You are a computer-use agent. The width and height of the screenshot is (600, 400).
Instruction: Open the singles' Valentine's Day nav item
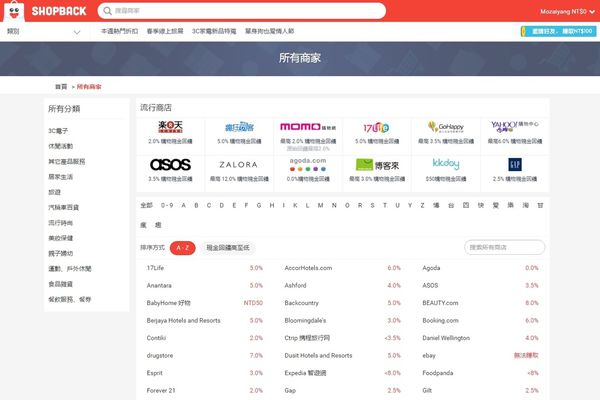coord(269,31)
